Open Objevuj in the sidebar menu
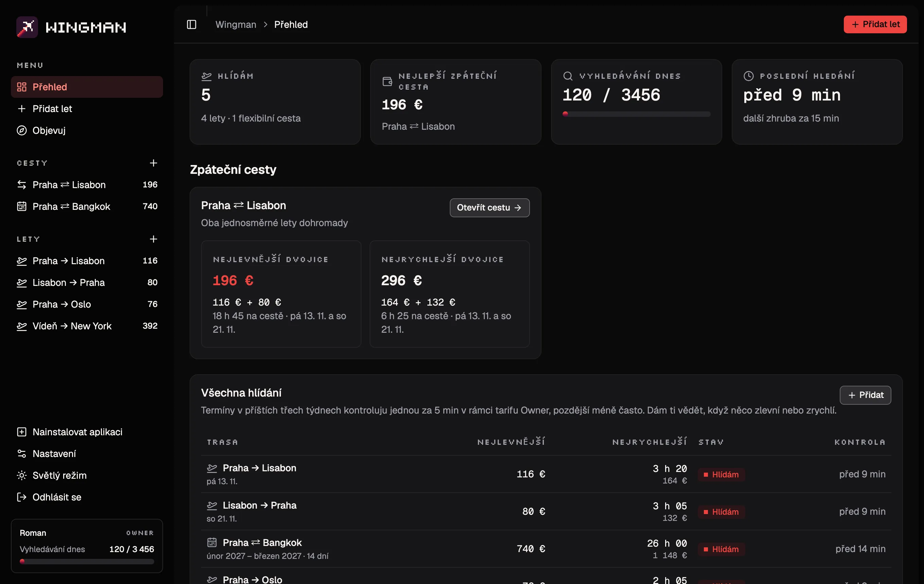Screen dimensions: 924x584 click(87, 130)
